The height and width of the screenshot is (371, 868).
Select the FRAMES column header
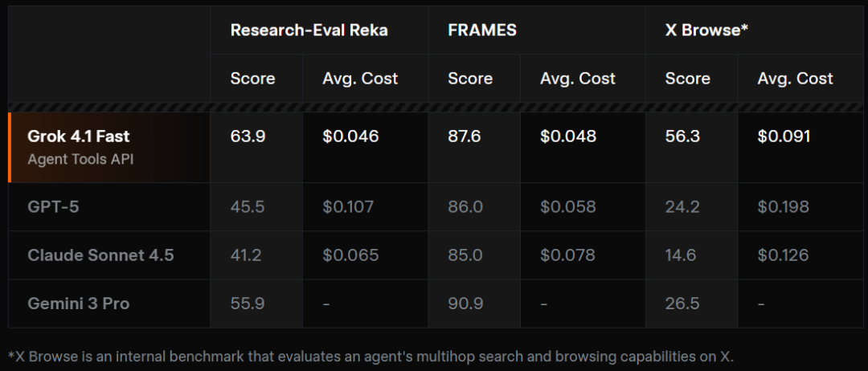tap(482, 30)
